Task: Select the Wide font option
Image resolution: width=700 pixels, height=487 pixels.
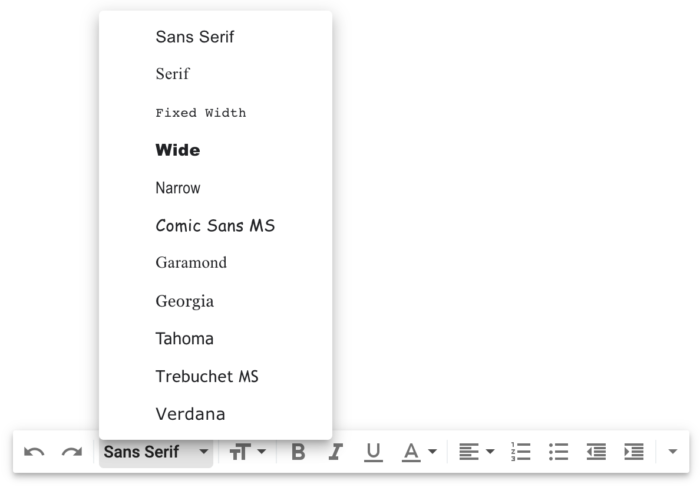Action: pyautogui.click(x=178, y=150)
